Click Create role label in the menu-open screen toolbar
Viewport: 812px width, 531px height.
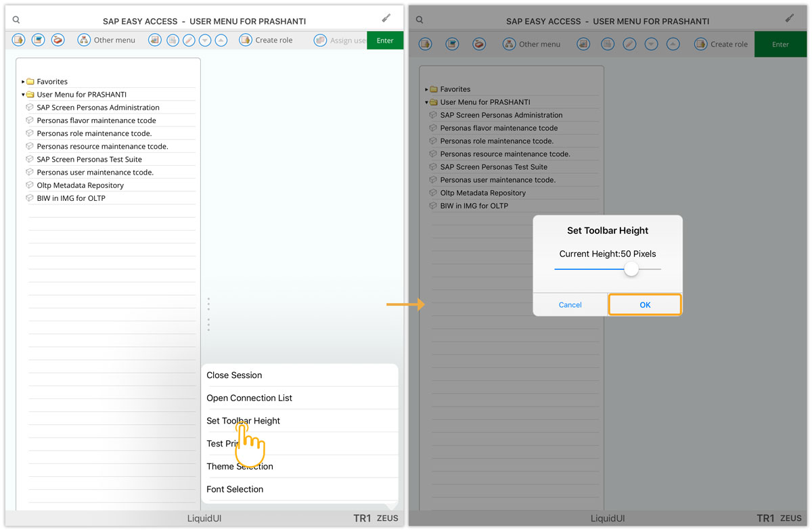point(274,41)
